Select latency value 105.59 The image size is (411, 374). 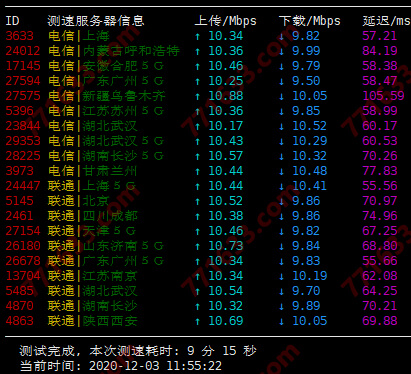pos(383,96)
